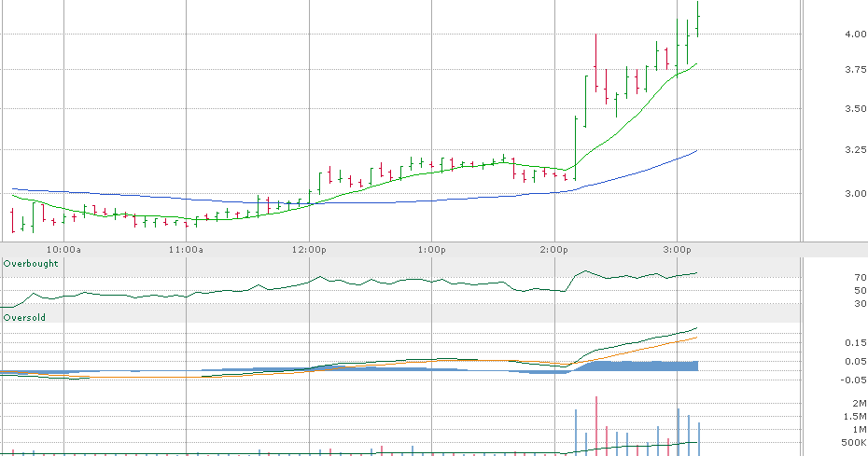Click the 1:00p time axis label
Image resolution: width=868 pixels, height=456 pixels.
431,250
